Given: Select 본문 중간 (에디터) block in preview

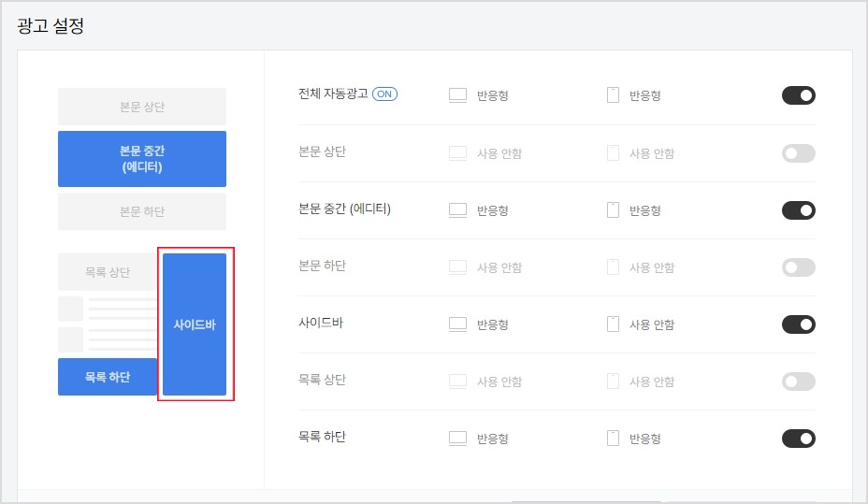Looking at the screenshot, I should click(x=142, y=159).
